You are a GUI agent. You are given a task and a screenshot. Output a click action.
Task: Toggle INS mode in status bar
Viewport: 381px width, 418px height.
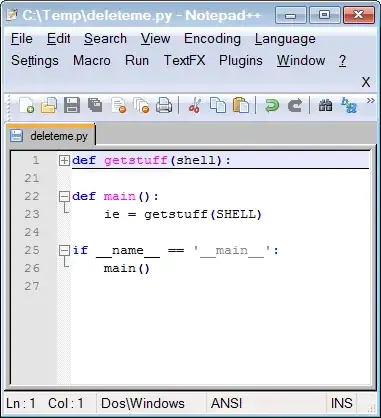coord(341,403)
